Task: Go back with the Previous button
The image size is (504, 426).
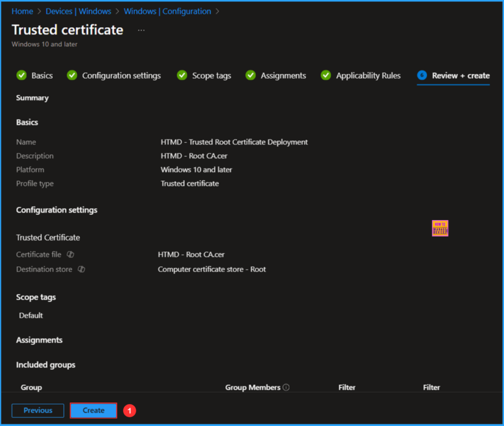Action: coord(38,410)
